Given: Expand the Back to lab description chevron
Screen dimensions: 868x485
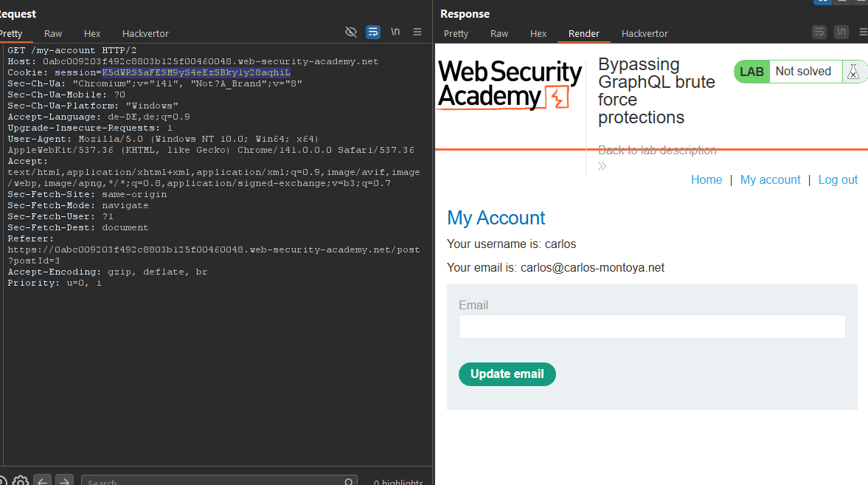Looking at the screenshot, I should [603, 166].
